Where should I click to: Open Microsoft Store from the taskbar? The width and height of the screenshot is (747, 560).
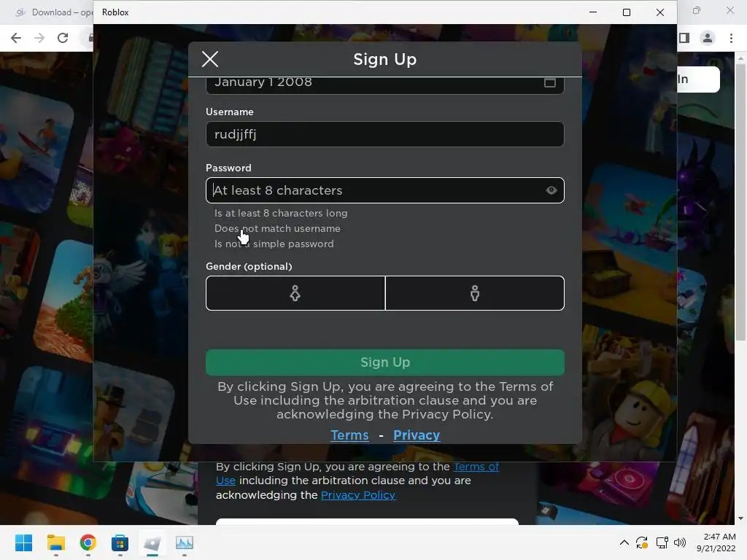(120, 542)
